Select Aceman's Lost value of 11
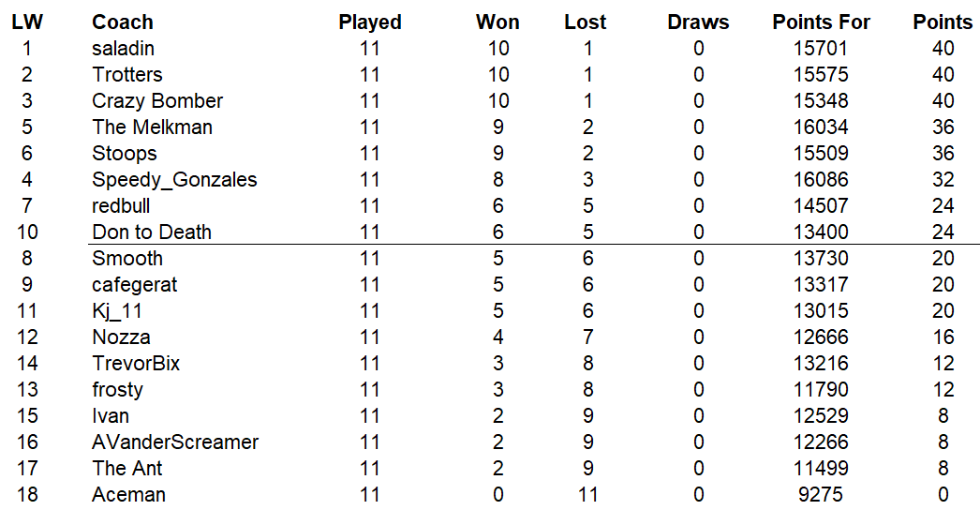Image resolution: width=980 pixels, height=510 pixels. click(587, 494)
